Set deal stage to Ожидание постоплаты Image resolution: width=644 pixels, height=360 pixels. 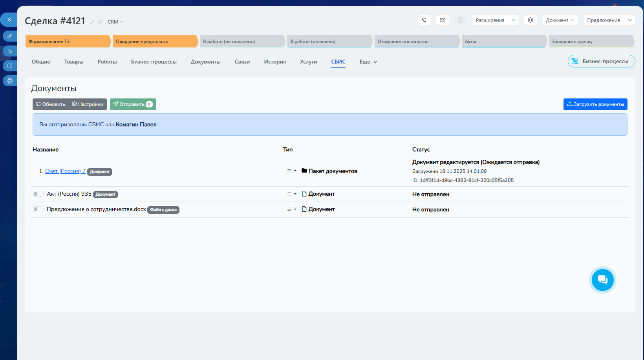[x=417, y=41]
